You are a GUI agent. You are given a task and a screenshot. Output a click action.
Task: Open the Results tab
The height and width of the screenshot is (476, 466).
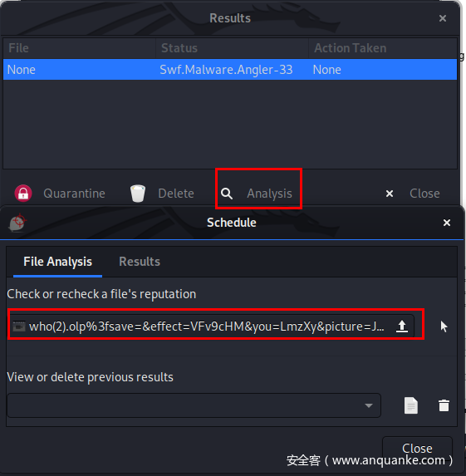(140, 262)
